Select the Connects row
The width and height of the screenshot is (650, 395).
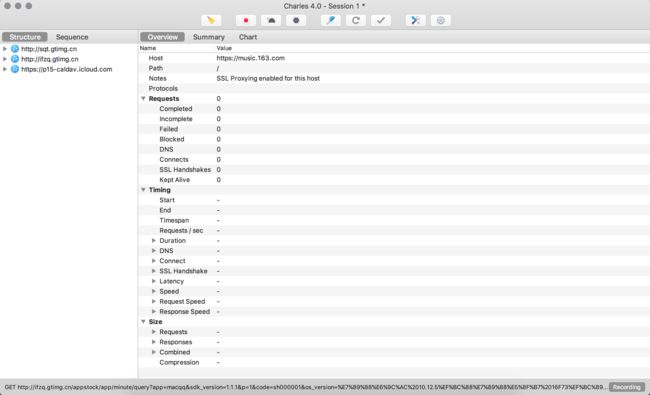pyautogui.click(x=394, y=160)
